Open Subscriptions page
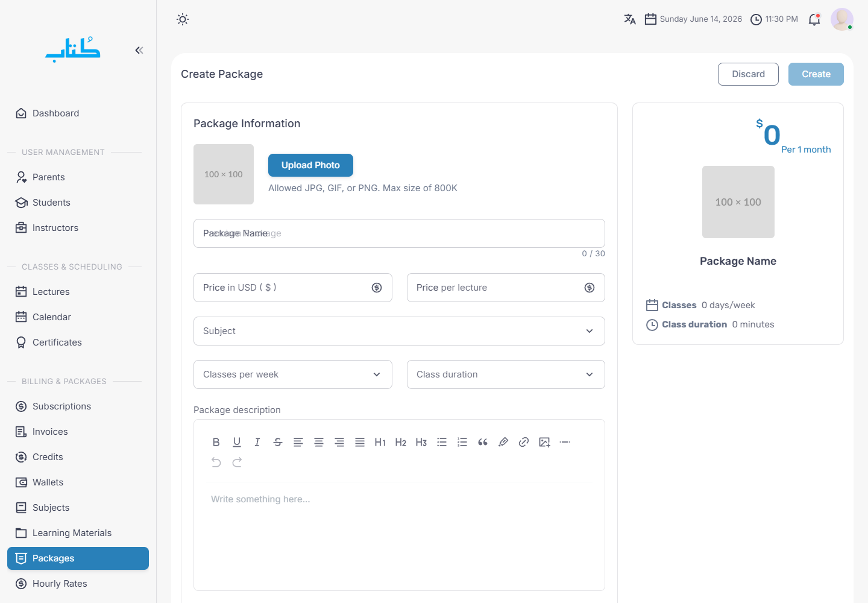The image size is (868, 603). [78, 406]
